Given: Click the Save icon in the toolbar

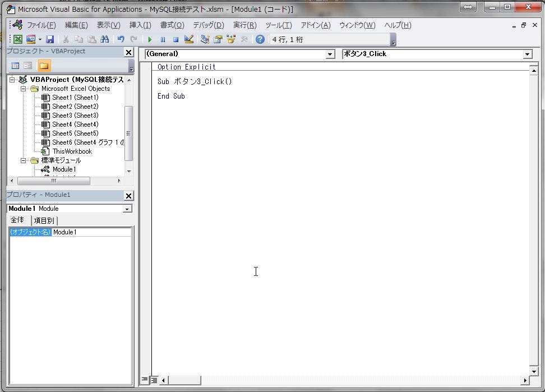Looking at the screenshot, I should [50, 39].
